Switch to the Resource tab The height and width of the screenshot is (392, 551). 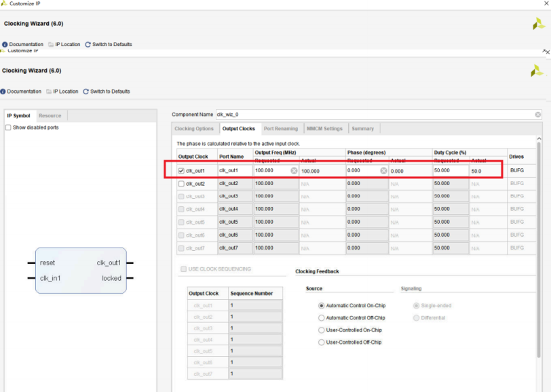[x=50, y=116]
